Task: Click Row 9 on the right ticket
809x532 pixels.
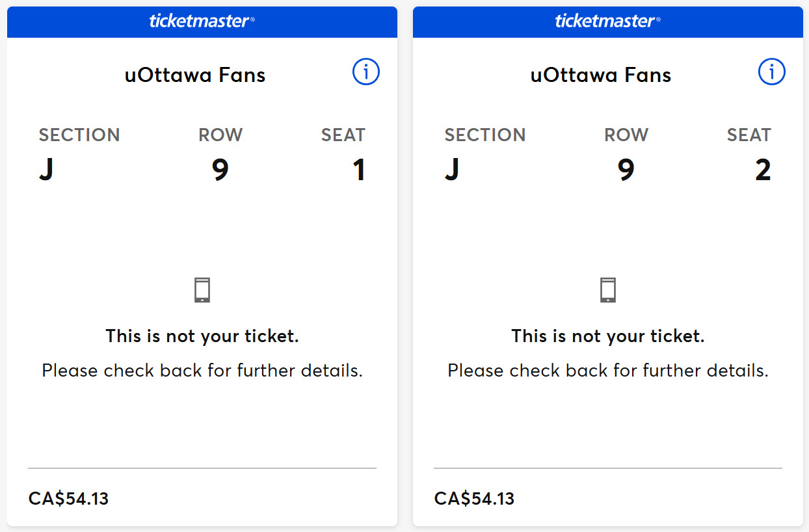Action: 626,168
